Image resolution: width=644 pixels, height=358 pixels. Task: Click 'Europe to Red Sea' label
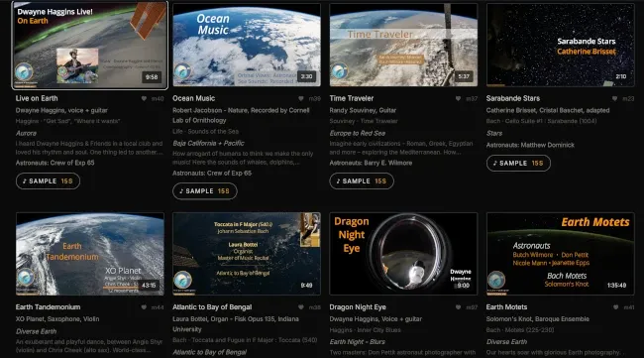click(358, 133)
